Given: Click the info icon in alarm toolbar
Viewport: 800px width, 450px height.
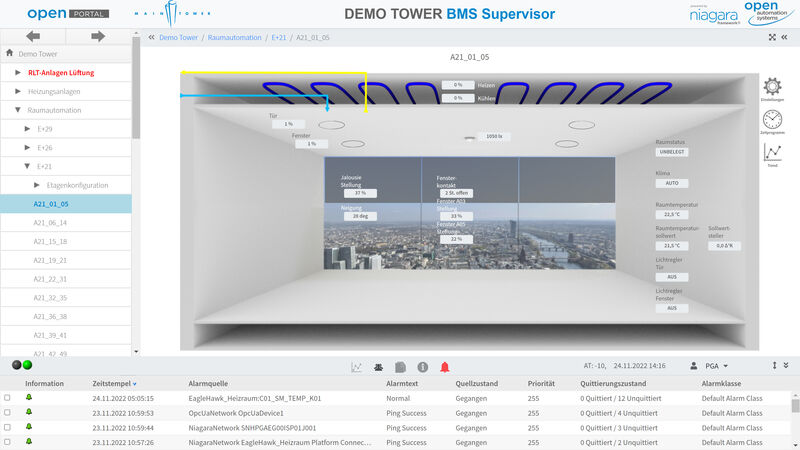Looking at the screenshot, I should (x=423, y=367).
